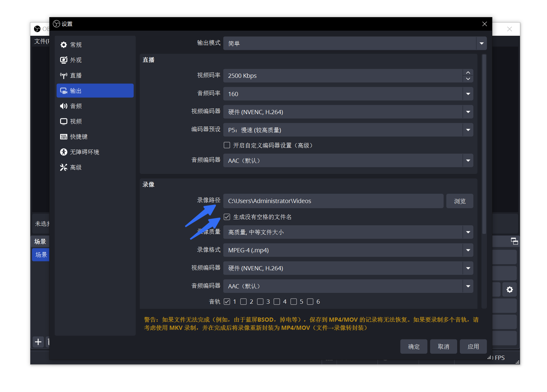The height and width of the screenshot is (392, 547).
Task: Enable audio track 3 checkbox
Action: click(260, 302)
